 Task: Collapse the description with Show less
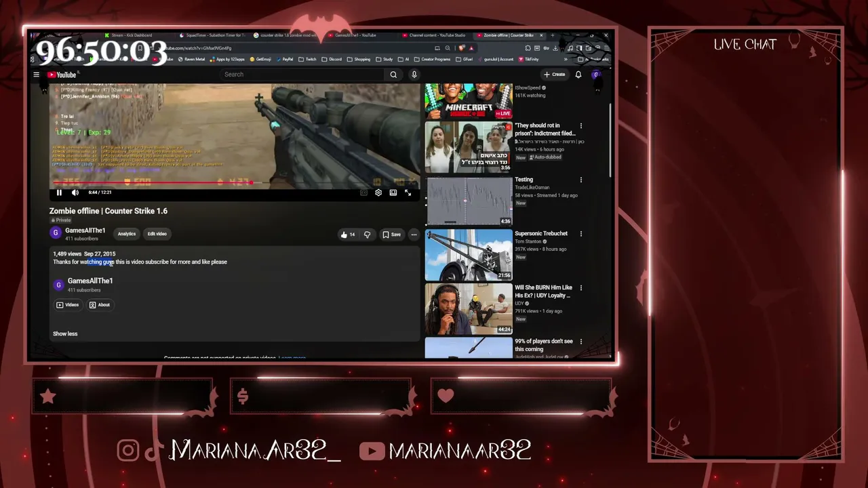[65, 333]
